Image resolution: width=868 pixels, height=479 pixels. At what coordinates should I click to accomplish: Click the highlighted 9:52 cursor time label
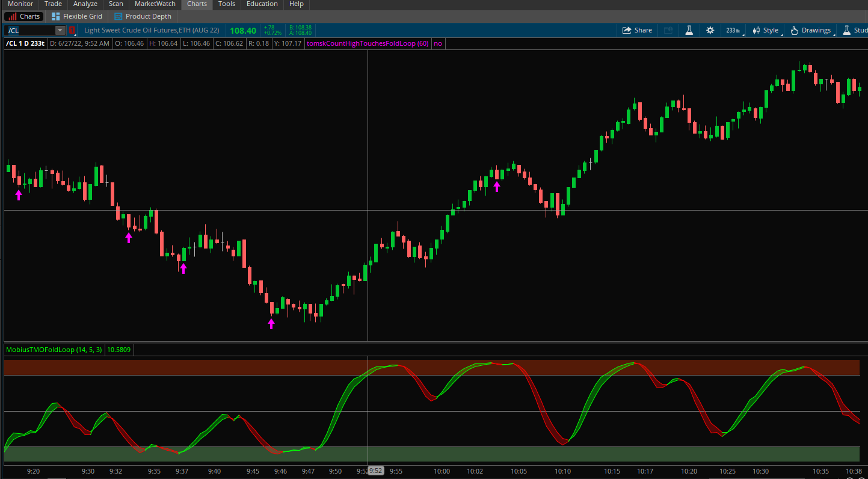[375, 471]
